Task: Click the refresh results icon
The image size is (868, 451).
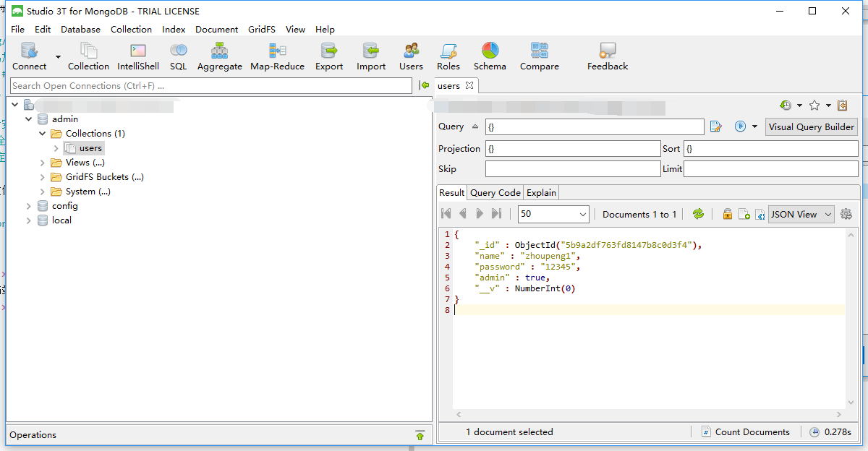Action: [698, 214]
